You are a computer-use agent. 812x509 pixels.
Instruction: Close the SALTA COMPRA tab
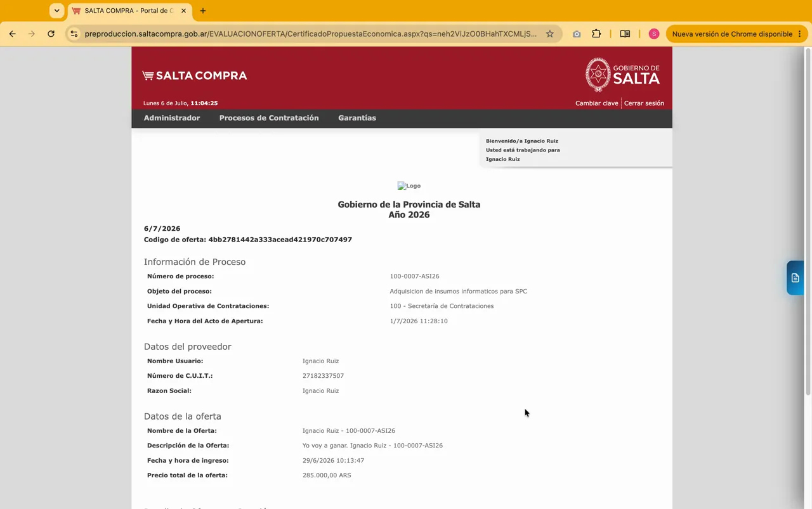[183, 11]
